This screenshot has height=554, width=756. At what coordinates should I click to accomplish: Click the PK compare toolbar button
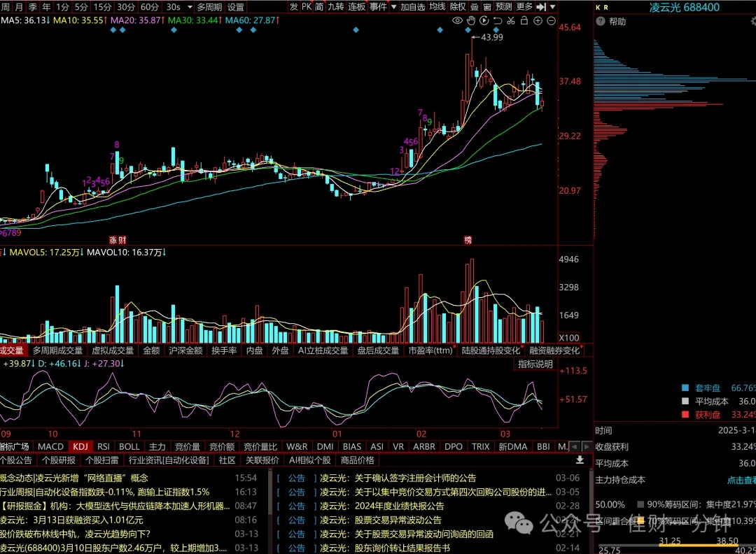point(307,7)
